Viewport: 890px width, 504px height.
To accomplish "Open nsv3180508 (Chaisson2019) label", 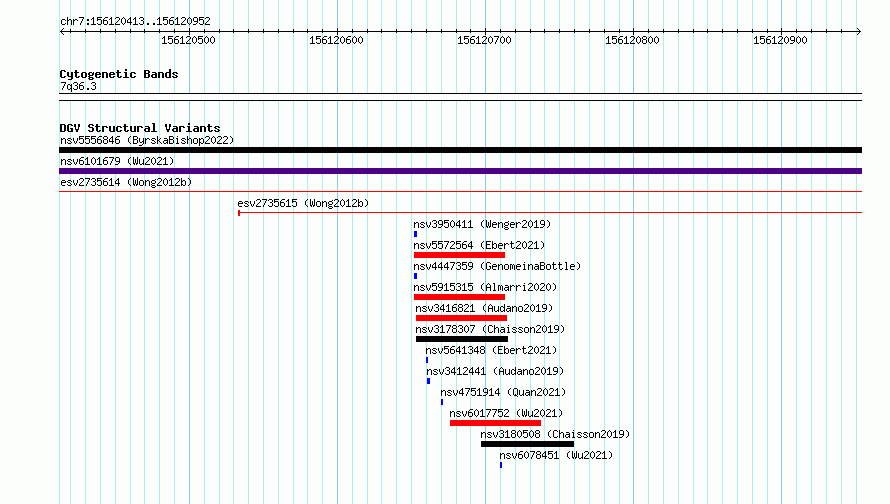I will (x=555, y=434).
